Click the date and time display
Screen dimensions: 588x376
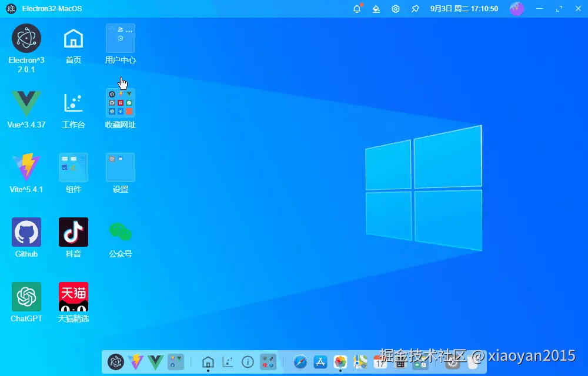[x=465, y=9]
